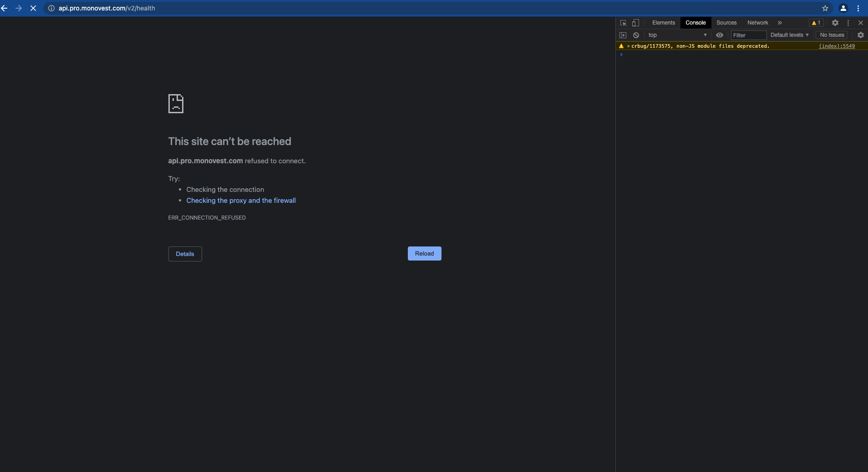868x472 pixels.
Task: Clear the console with the ban icon
Action: coord(636,35)
